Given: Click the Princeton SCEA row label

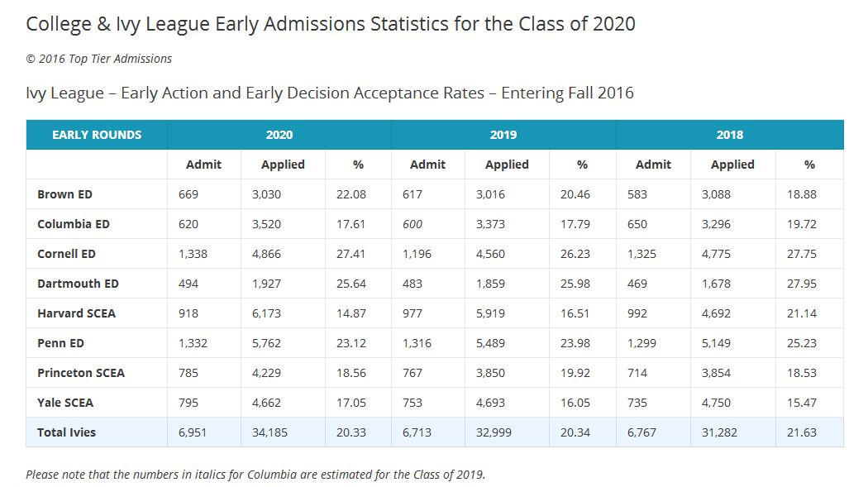Looking at the screenshot, I should [x=81, y=373].
